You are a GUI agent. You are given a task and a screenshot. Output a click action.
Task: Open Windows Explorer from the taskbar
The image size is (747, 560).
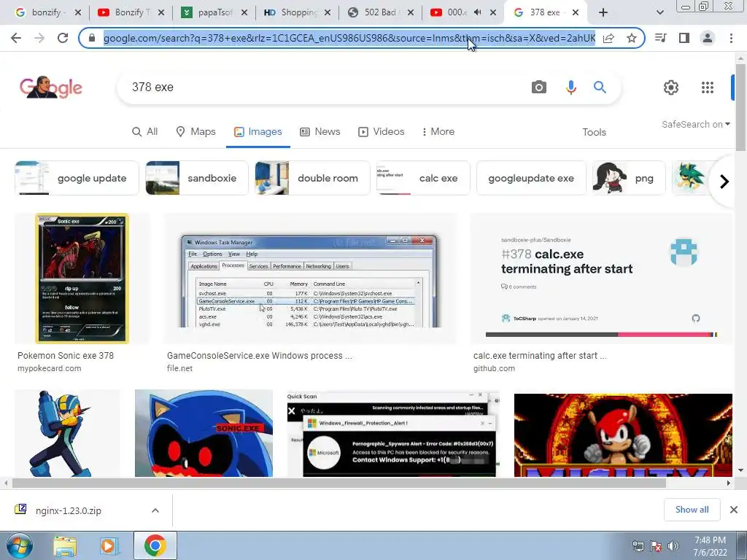pyautogui.click(x=65, y=545)
